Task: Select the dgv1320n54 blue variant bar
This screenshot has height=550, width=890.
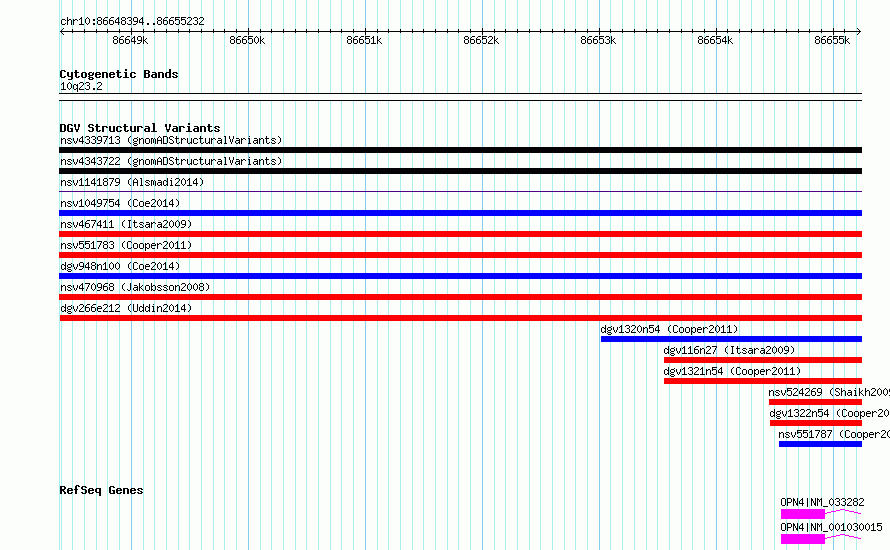Action: [731, 339]
